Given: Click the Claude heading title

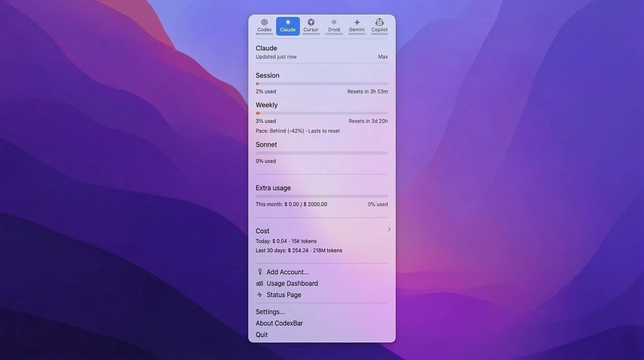Looking at the screenshot, I should click(267, 48).
